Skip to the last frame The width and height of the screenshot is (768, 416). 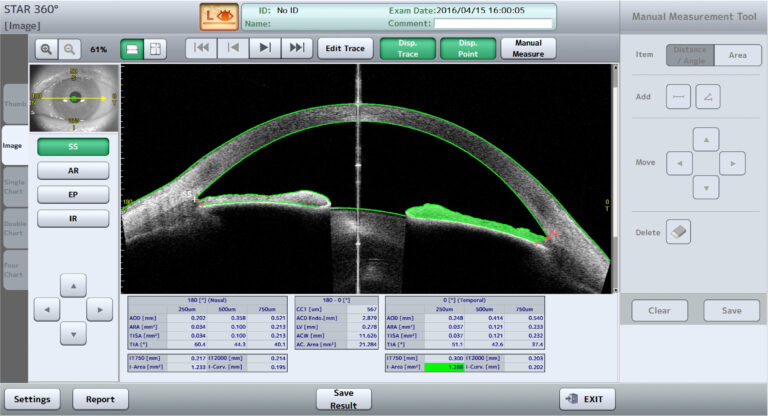click(297, 47)
